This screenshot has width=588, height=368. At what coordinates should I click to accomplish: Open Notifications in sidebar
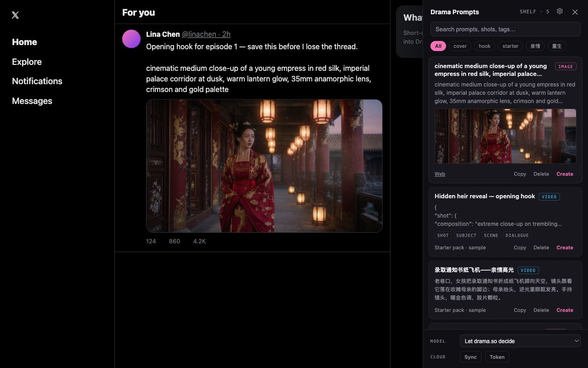tap(37, 81)
